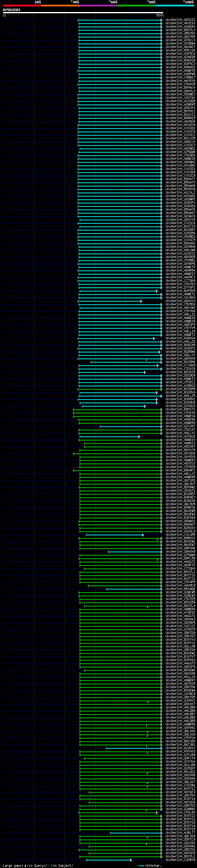Open hit UniRef100_B5LNQ6
Screen dimensions: 197x868
[x=180, y=589]
